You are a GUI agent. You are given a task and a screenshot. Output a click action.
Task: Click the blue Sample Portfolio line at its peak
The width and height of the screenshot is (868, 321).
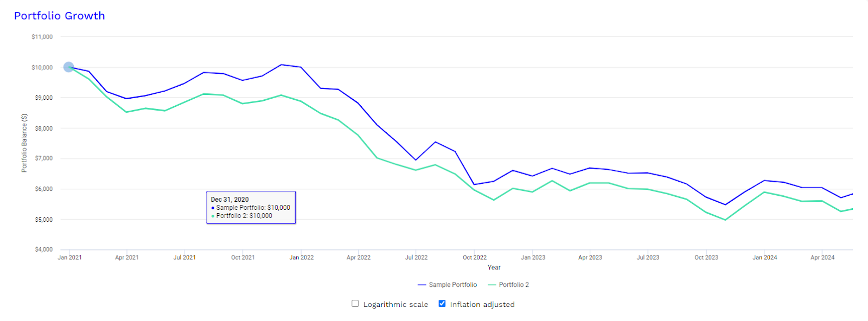(281, 64)
